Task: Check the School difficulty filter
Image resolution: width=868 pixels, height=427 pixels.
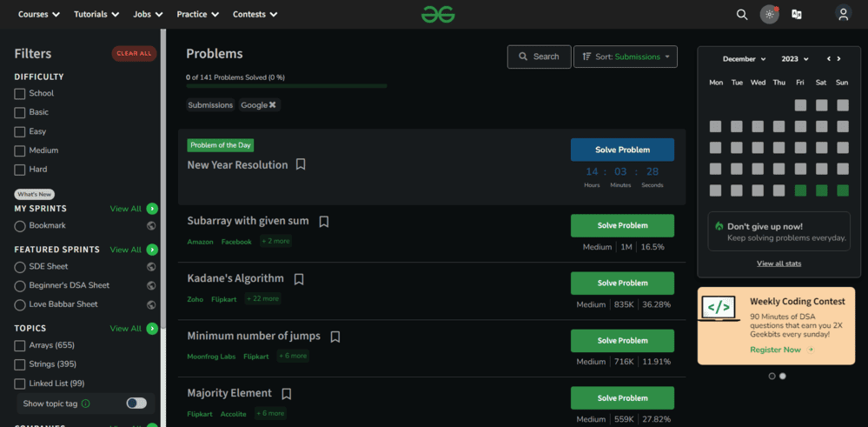Action: (x=20, y=94)
